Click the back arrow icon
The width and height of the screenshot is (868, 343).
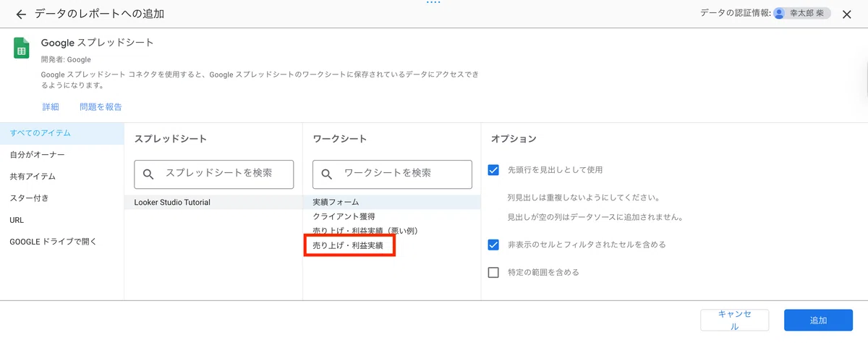coord(21,14)
